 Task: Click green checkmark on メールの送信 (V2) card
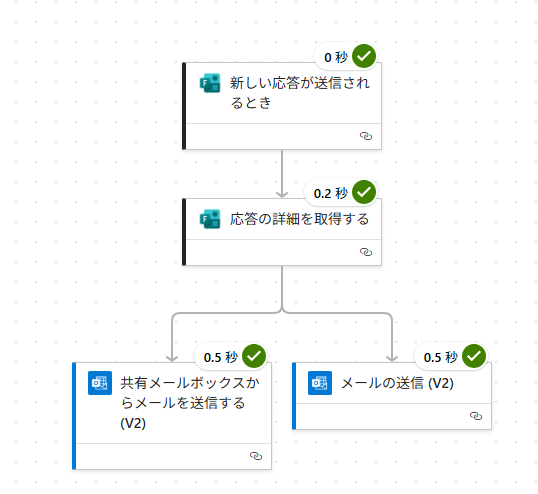tap(474, 356)
